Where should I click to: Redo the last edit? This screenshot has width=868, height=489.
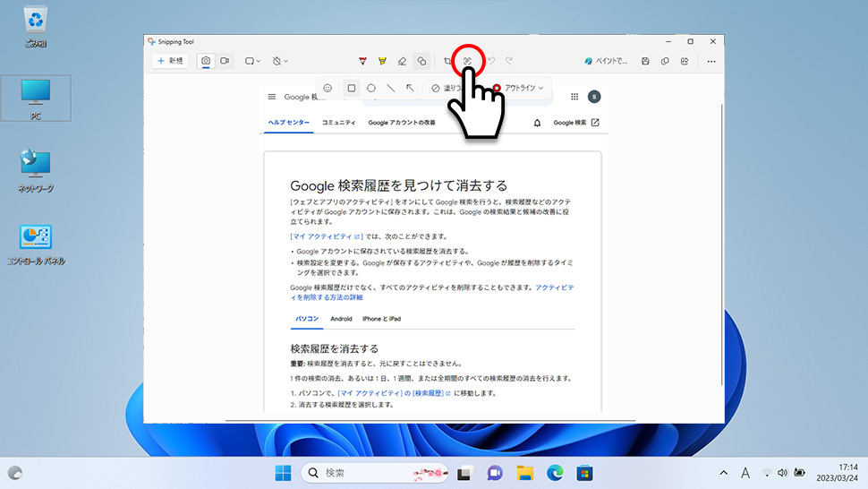[x=509, y=61]
